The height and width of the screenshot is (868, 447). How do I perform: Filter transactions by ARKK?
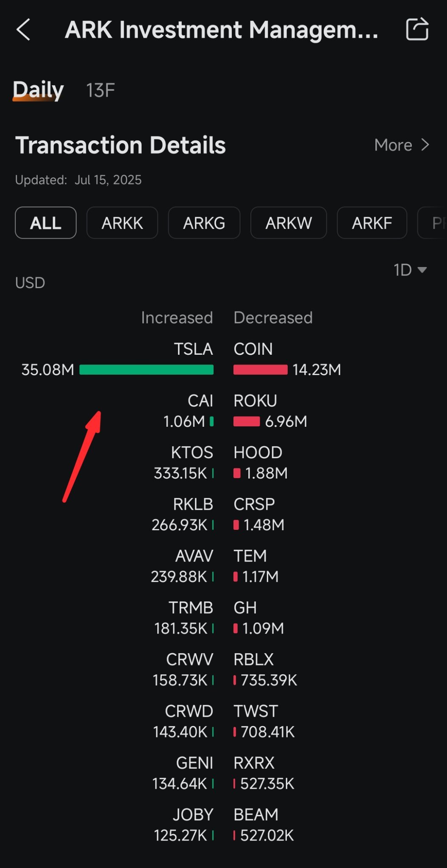coord(122,223)
